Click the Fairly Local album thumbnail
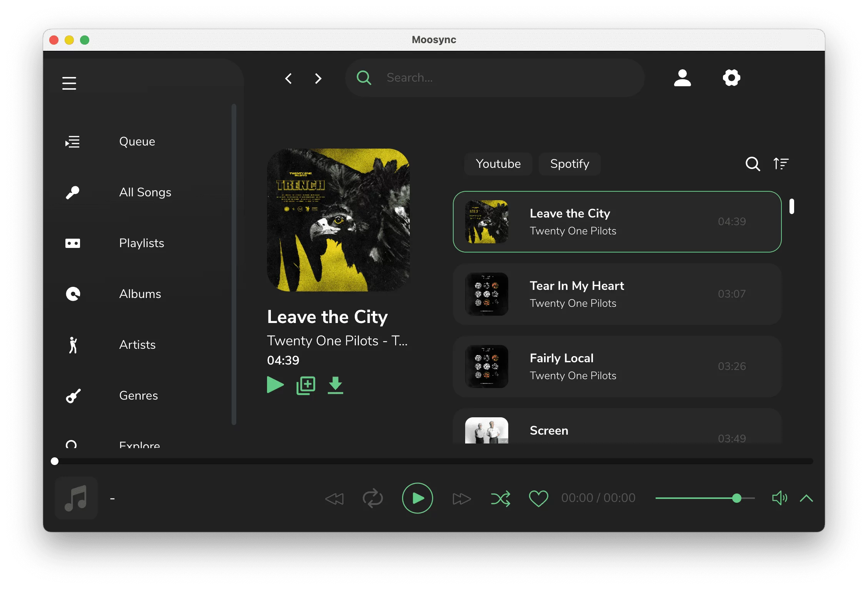 (x=487, y=366)
